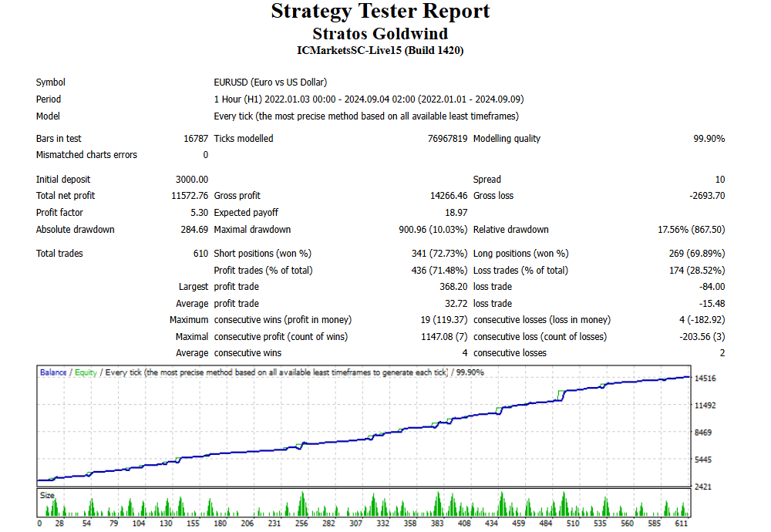Click the Spread value 10
The width and height of the screenshot is (771, 532).
point(720,180)
